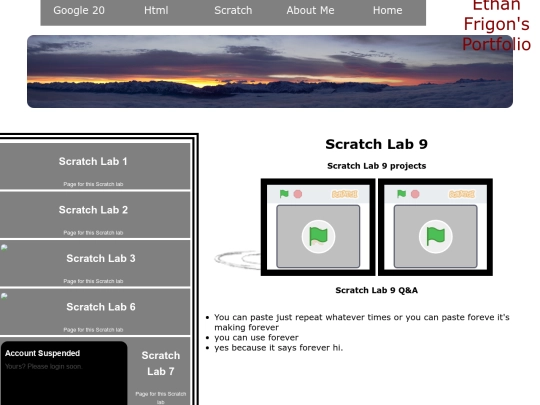This screenshot has height=405, width=540.
Task: Click the Scratch Lab 9 projects subheading
Action: click(x=376, y=166)
